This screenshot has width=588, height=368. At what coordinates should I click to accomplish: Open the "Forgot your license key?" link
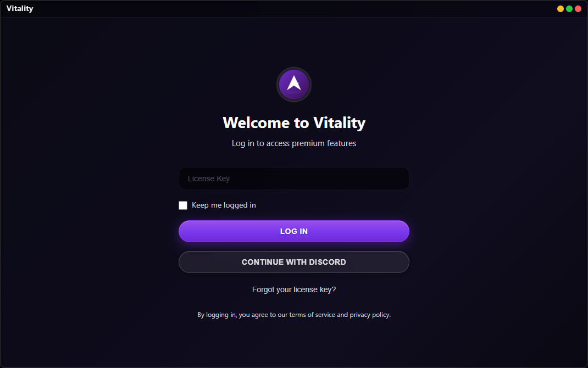294,289
